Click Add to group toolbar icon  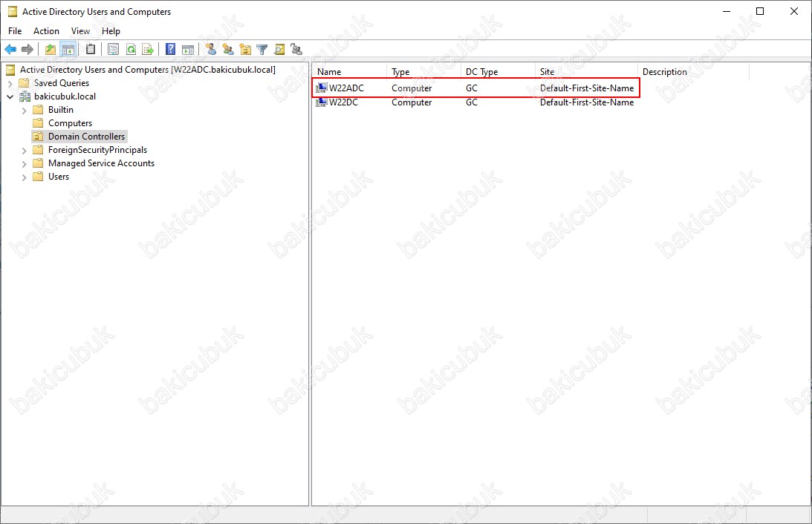[x=296, y=49]
